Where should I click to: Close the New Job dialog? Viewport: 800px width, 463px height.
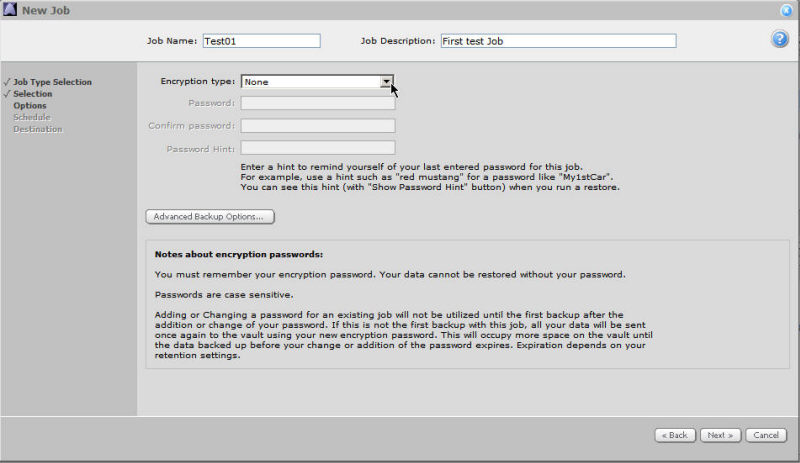click(x=788, y=10)
